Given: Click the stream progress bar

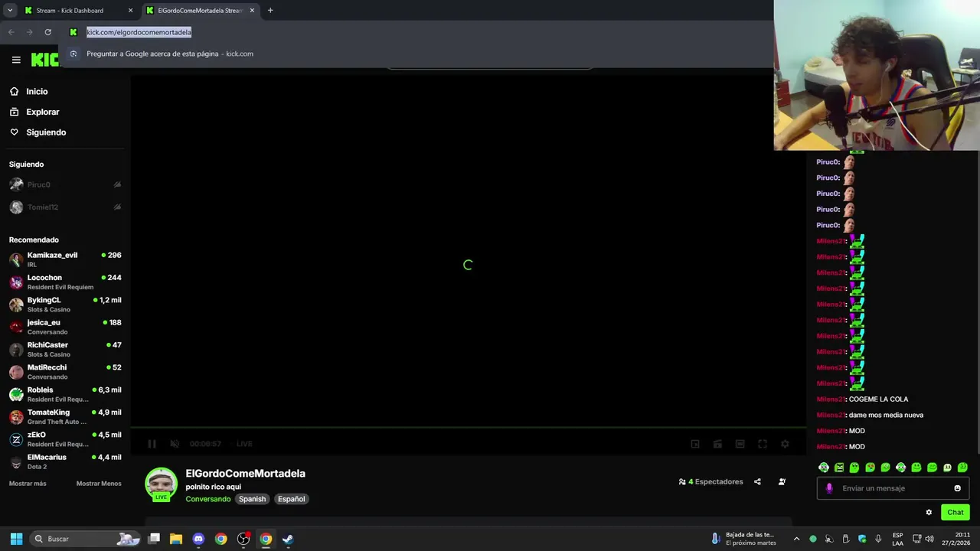Looking at the screenshot, I should [468, 428].
